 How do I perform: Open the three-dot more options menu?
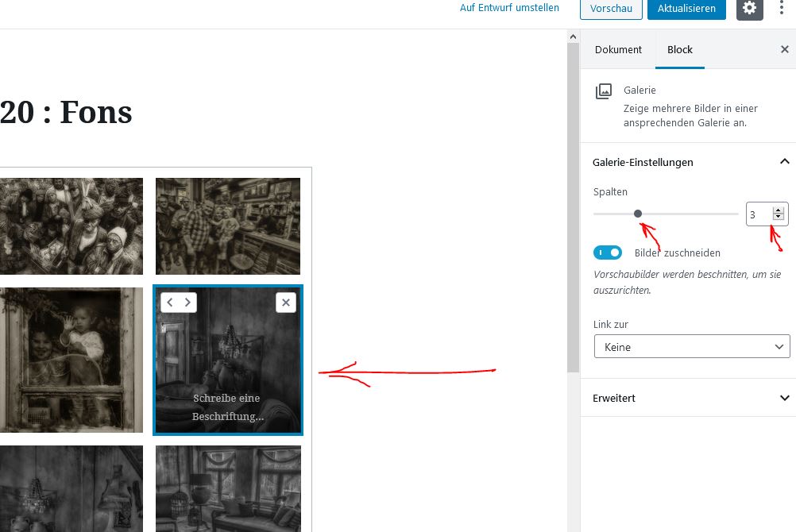pos(782,9)
